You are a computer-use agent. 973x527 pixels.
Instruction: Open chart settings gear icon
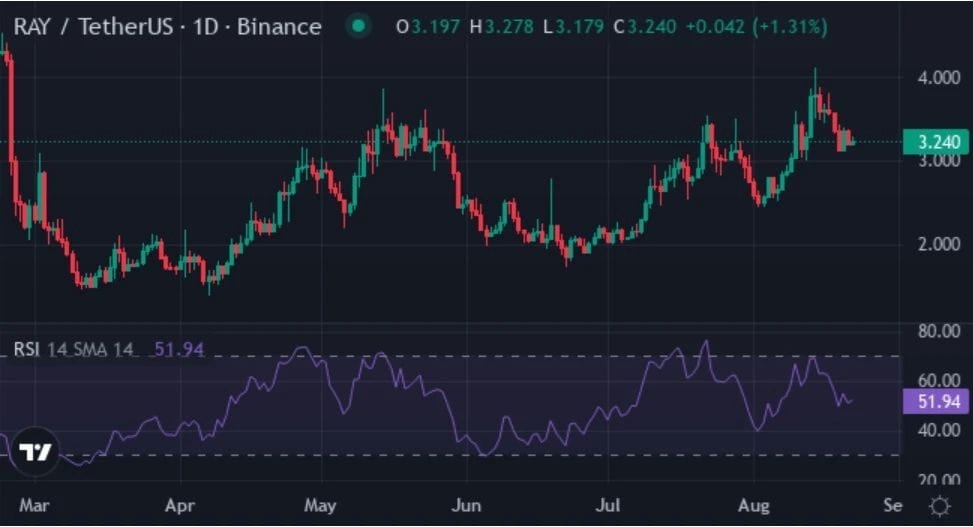(x=939, y=506)
